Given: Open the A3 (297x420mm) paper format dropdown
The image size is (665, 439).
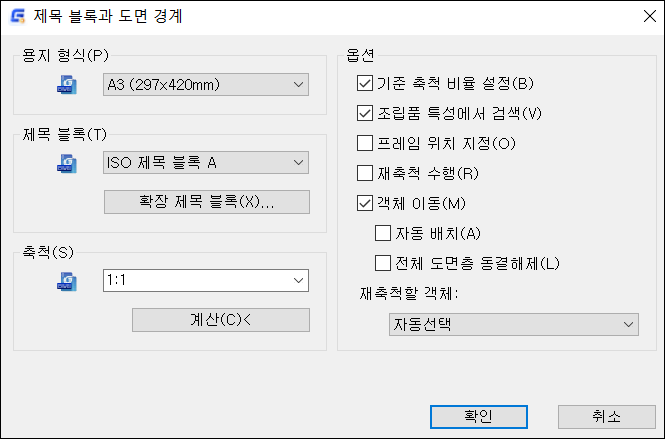Looking at the screenshot, I should point(206,85).
